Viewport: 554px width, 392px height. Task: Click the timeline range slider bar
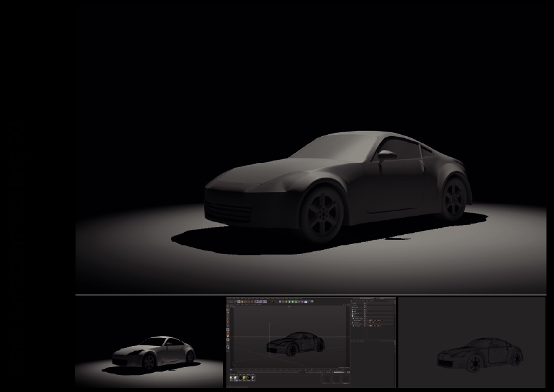[266, 372]
